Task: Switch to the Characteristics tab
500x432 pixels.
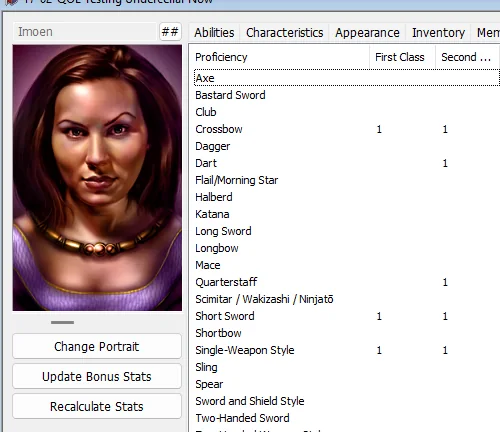Action: click(x=284, y=33)
